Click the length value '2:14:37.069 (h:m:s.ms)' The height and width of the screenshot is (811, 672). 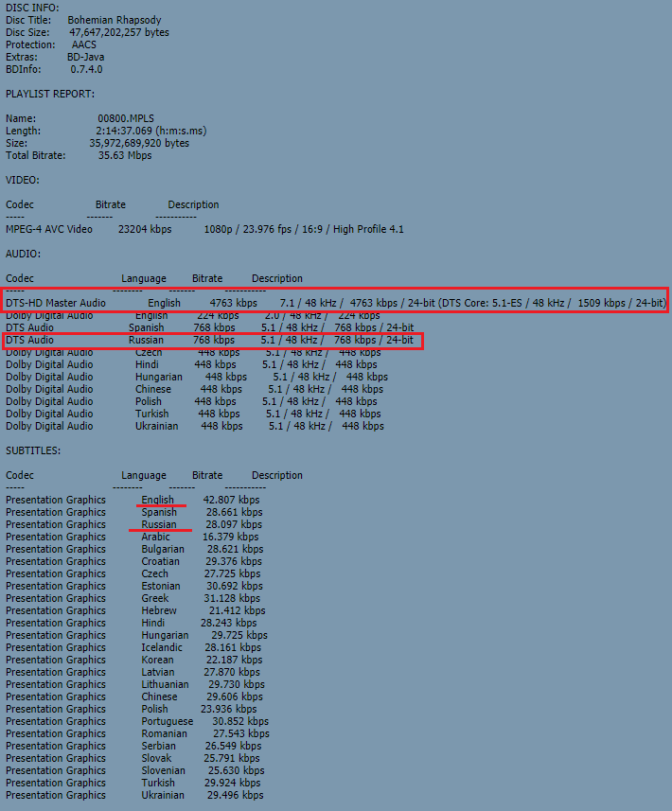click(151, 131)
